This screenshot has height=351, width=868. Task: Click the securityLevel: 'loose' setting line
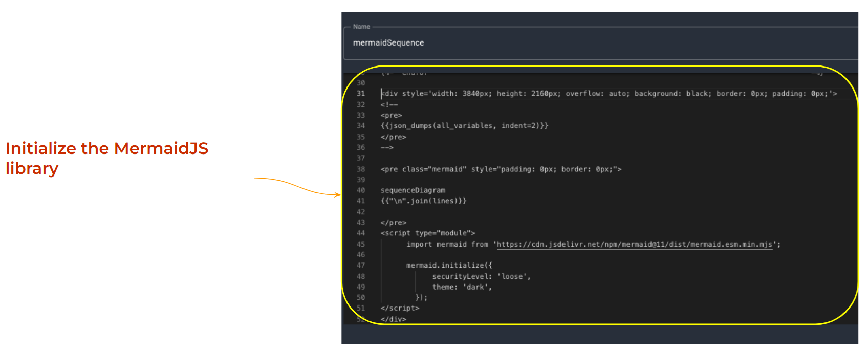click(481, 277)
